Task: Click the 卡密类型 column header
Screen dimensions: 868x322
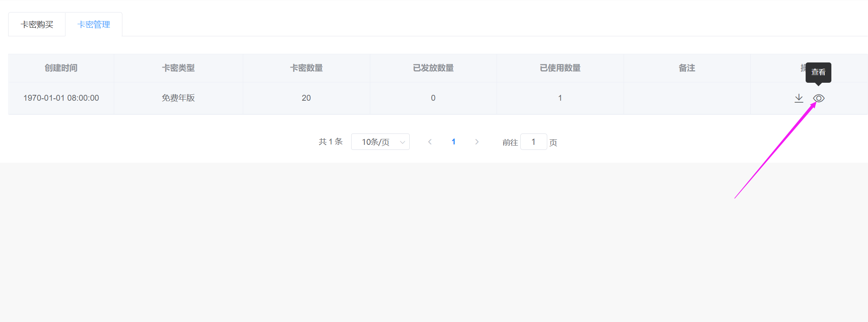Action: click(179, 68)
